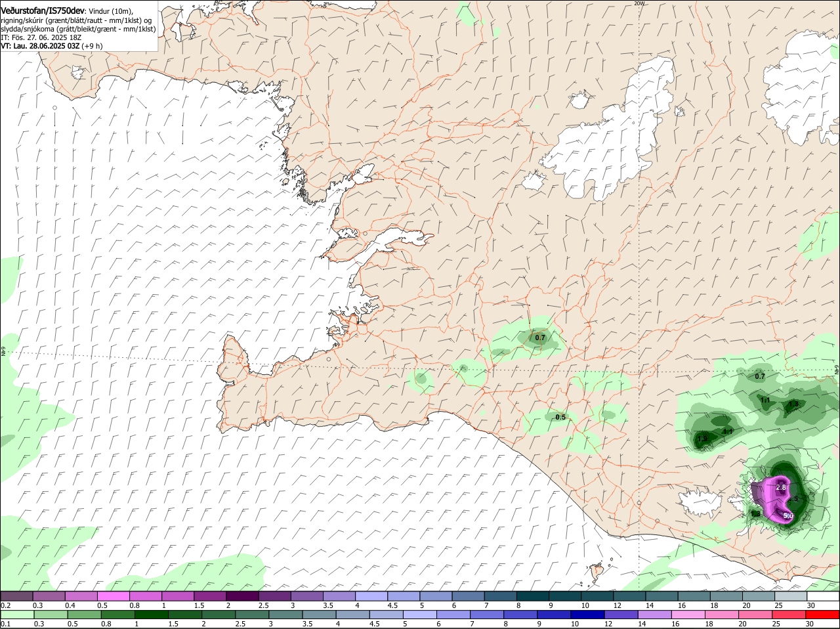Click the 'slydda/snjókoma' legend description line

(78, 29)
